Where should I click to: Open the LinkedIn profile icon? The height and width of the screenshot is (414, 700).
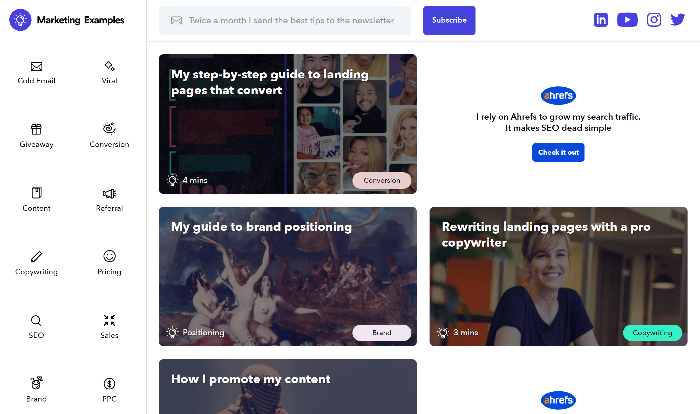click(601, 20)
